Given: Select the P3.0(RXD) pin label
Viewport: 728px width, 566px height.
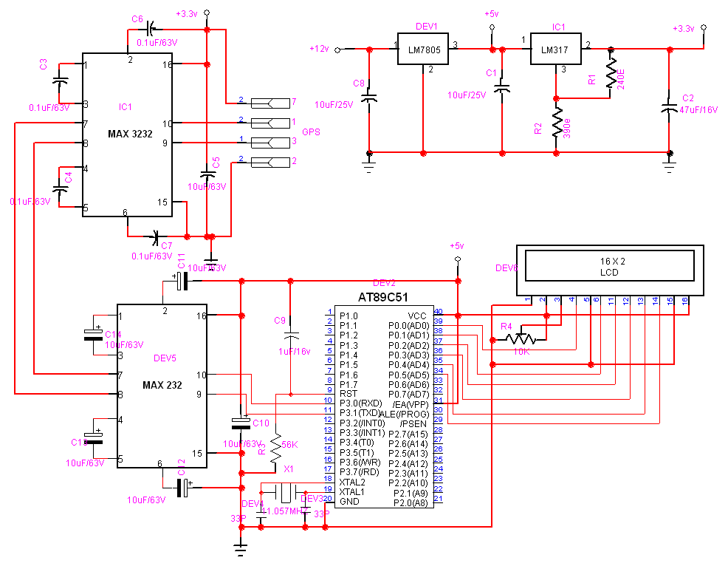Looking at the screenshot, I should coord(360,403).
